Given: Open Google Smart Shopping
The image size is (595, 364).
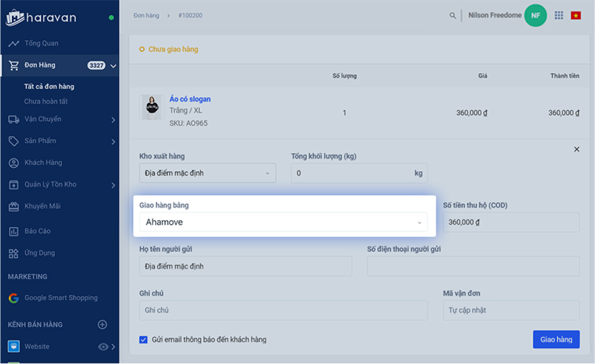Looking at the screenshot, I should pos(61,298).
